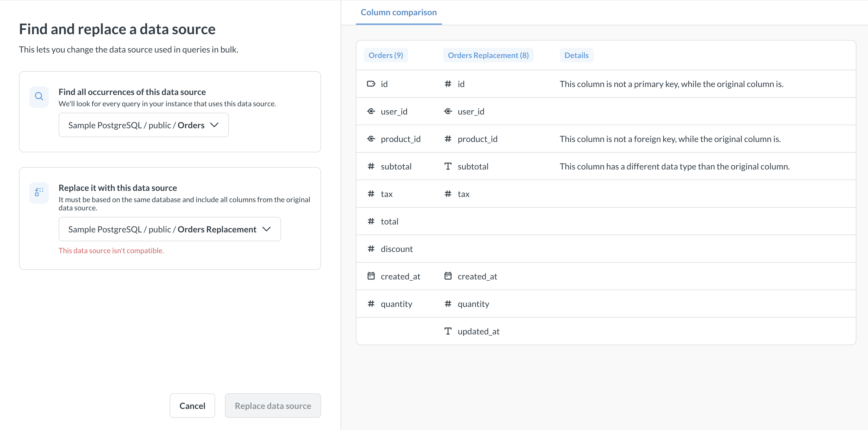Click the Details column header badge
Screen dimensions: 868x430
pos(576,55)
